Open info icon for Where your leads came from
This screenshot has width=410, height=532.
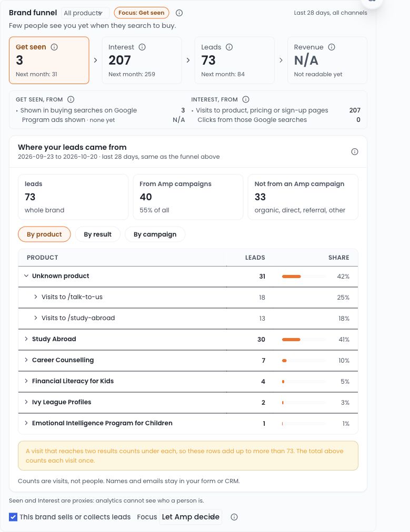tap(354, 151)
